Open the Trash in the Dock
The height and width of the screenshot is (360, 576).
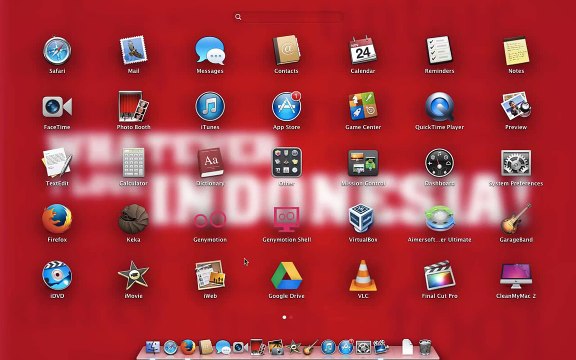[425, 347]
